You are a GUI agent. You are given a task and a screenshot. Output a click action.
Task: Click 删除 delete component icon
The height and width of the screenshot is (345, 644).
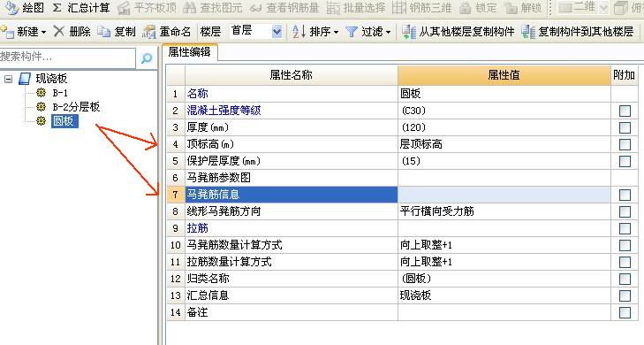pos(59,31)
